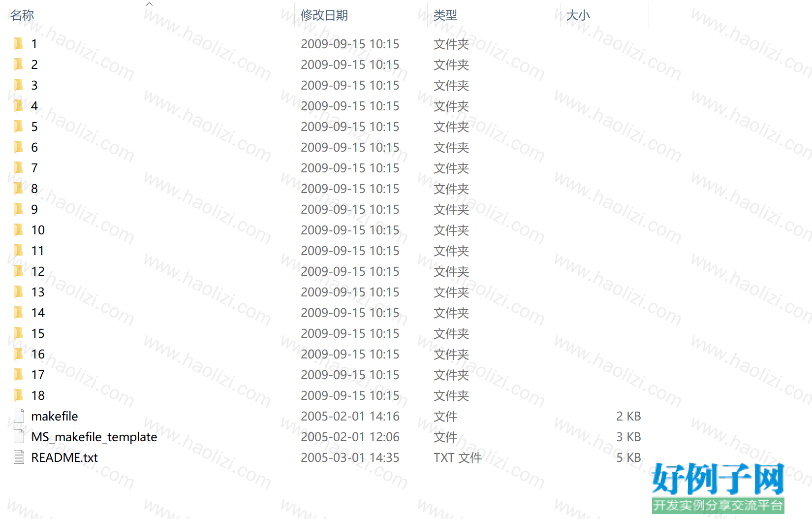
Task: Click the folder name 12
Action: click(38, 271)
